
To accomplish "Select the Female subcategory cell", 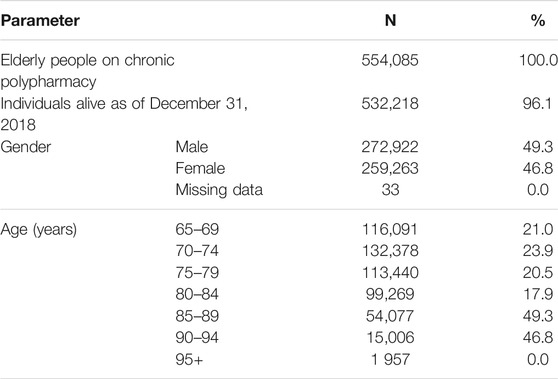I will point(200,168).
